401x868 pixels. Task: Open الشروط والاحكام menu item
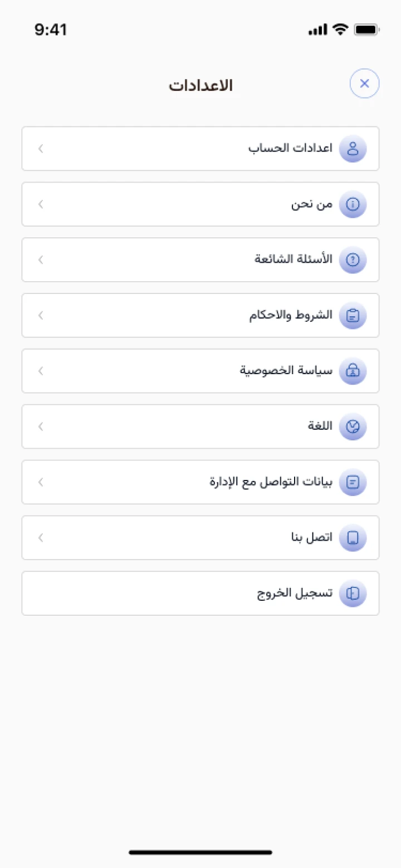290,315
